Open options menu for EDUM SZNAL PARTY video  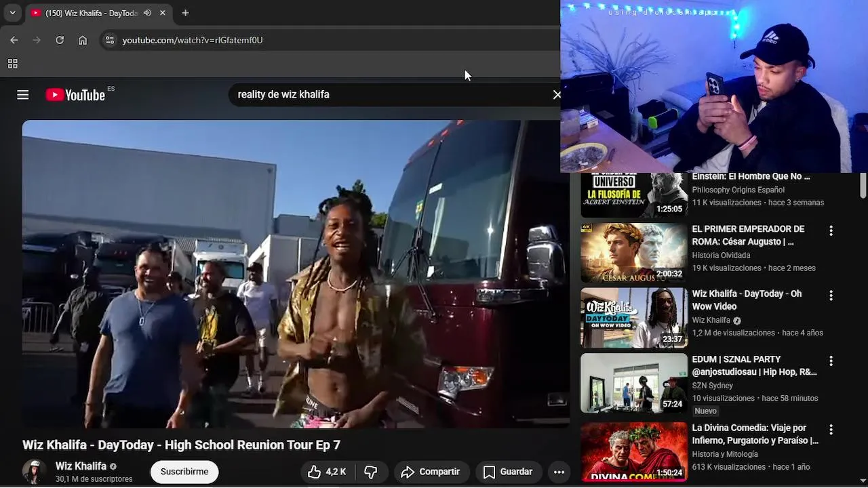click(x=831, y=361)
